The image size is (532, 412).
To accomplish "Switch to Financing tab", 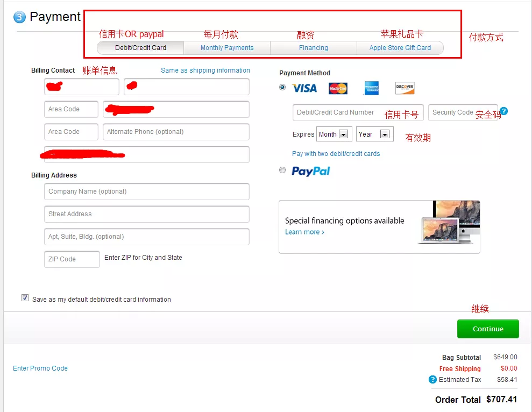I will [x=314, y=48].
